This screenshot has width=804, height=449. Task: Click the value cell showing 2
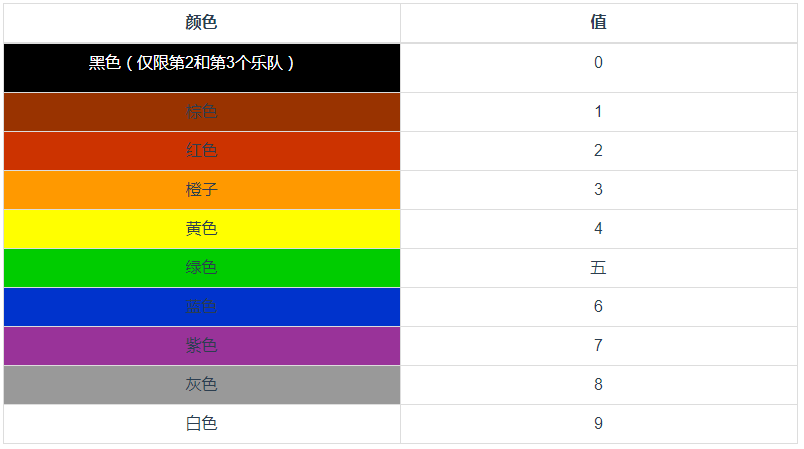tap(598, 150)
